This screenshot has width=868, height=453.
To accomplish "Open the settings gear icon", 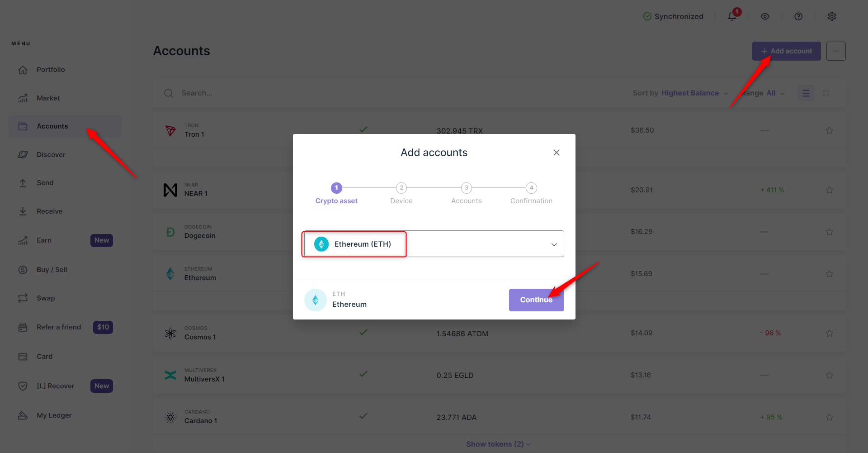I will pyautogui.click(x=832, y=16).
